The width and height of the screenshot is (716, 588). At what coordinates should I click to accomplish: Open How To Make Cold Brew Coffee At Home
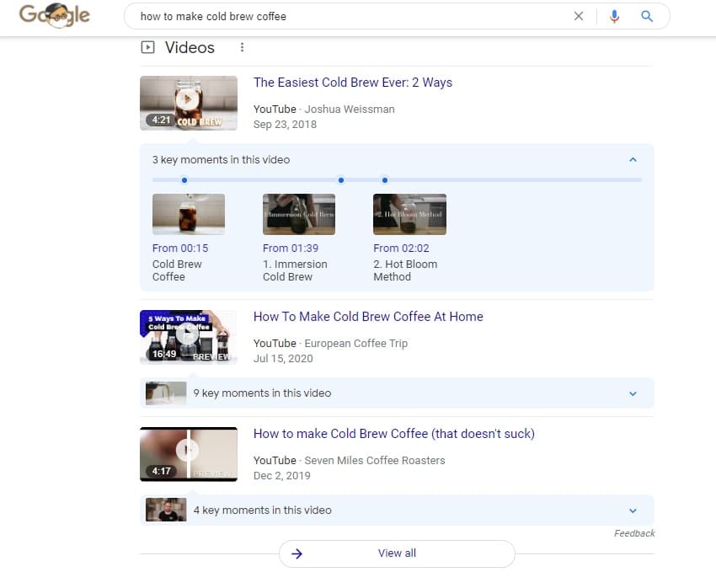(368, 317)
